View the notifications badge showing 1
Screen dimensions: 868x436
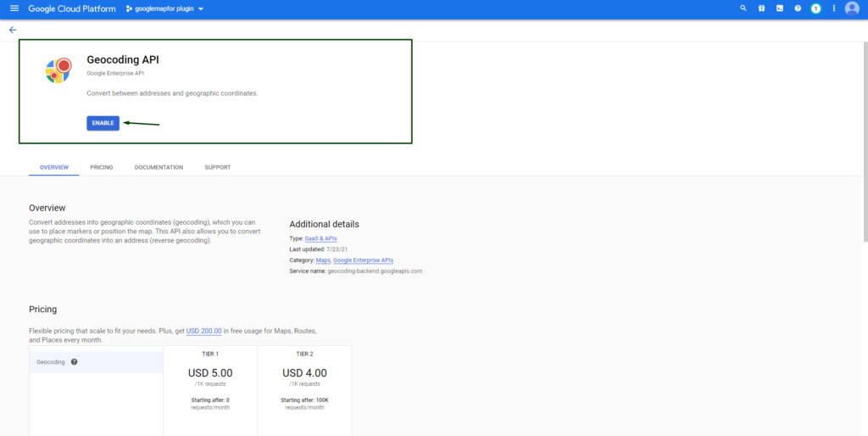point(815,8)
